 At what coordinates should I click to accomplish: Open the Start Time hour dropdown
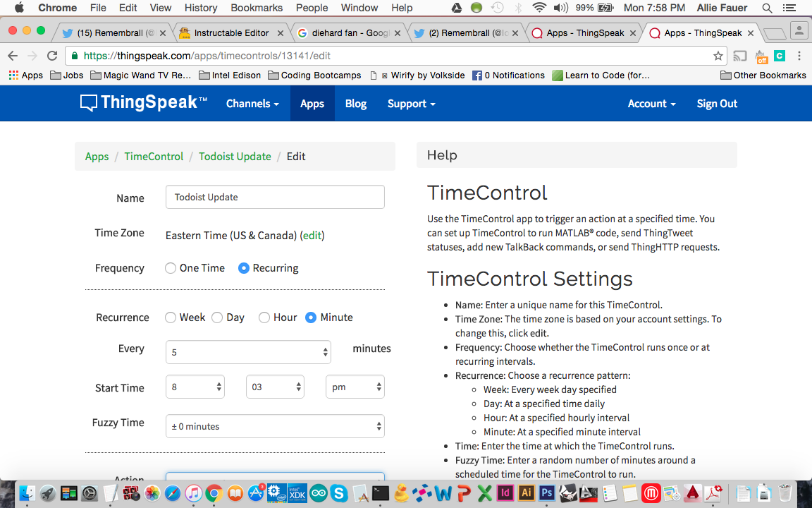[x=195, y=387]
